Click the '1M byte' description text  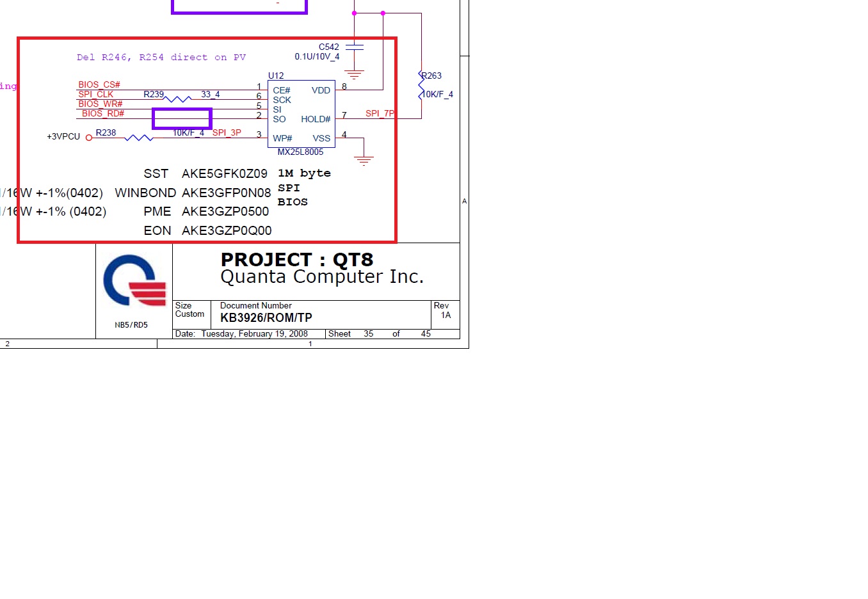coord(304,173)
